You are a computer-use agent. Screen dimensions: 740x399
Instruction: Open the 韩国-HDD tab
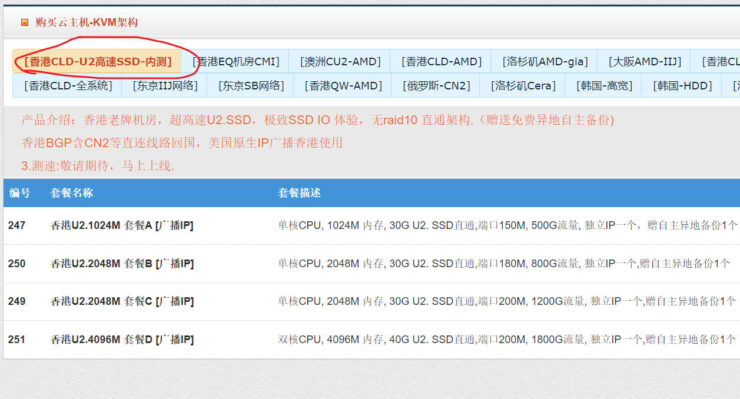click(682, 86)
